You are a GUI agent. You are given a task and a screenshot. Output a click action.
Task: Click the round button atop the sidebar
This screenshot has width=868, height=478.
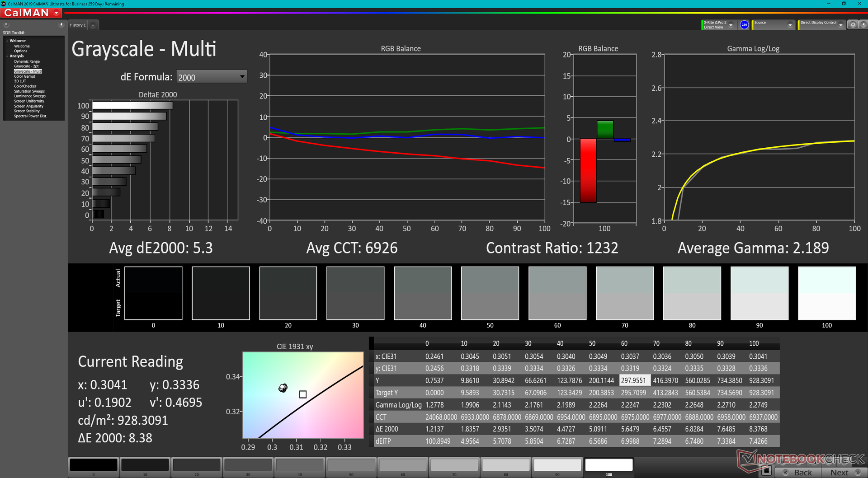tap(6, 25)
